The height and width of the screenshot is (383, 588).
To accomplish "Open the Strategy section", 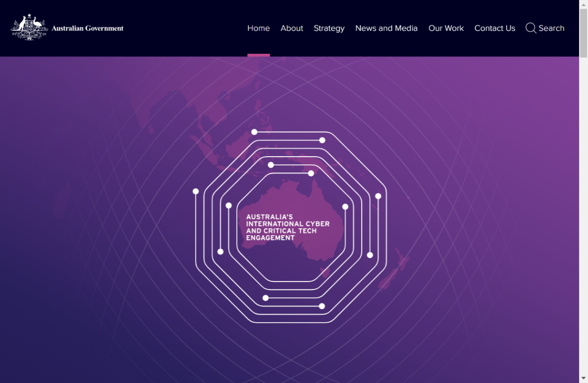I will 329,28.
